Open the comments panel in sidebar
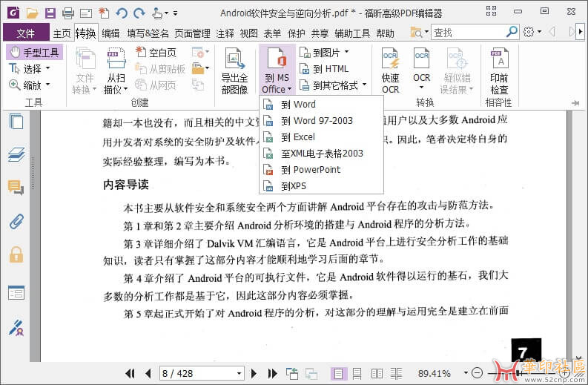The image size is (588, 385). coord(16,187)
